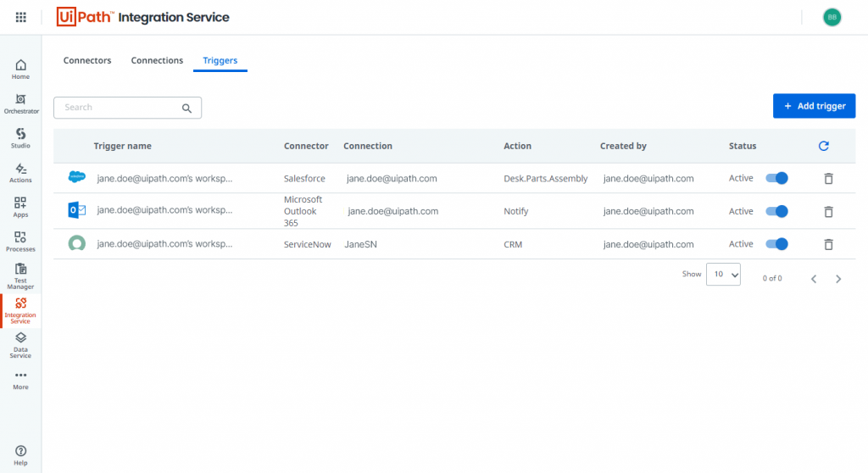Open the app launcher grid icon

coord(21,17)
